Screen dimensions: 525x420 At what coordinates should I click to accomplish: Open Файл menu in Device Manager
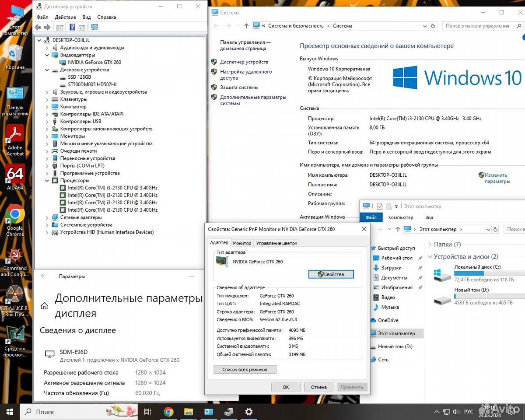tap(42, 17)
